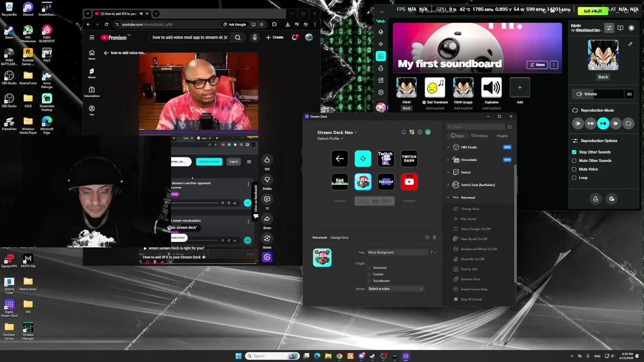Click YouTube Create button

(x=275, y=37)
